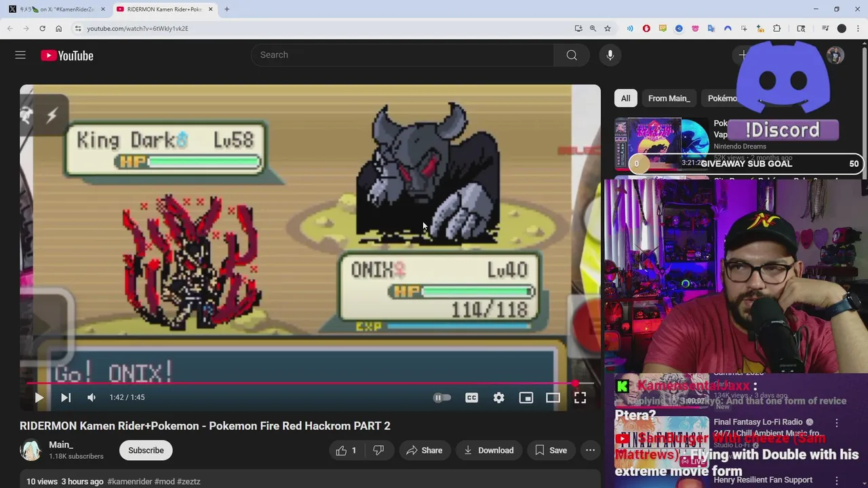Screen dimensions: 868x488
Task: Reload the current page
Action: pyautogui.click(x=42, y=28)
